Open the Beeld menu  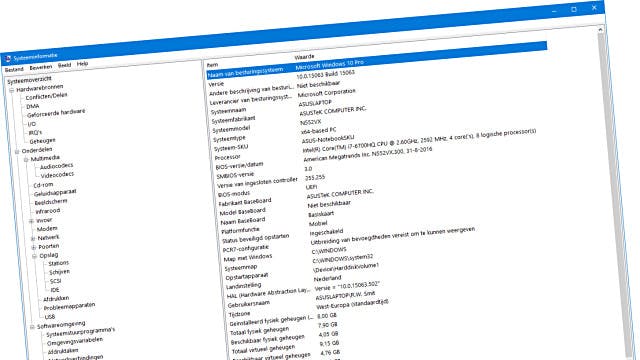(x=64, y=65)
